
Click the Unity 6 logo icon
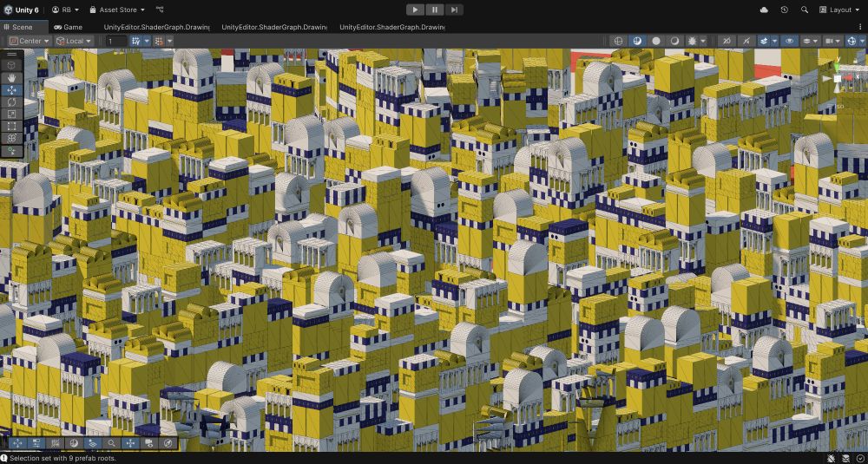point(7,10)
